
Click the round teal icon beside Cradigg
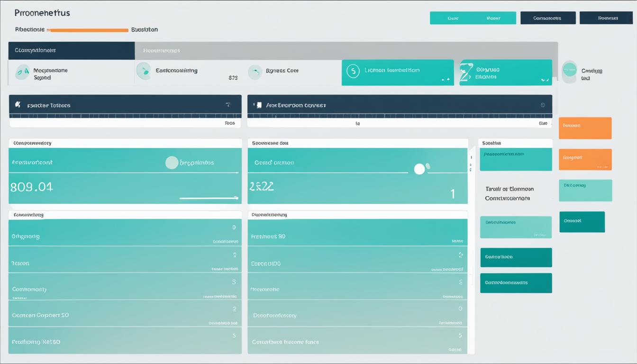569,71
